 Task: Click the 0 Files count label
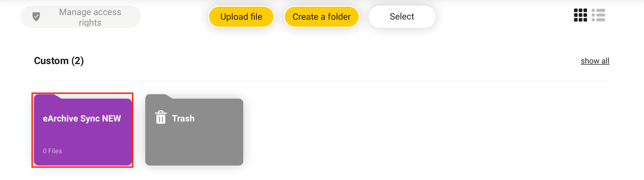click(x=52, y=151)
